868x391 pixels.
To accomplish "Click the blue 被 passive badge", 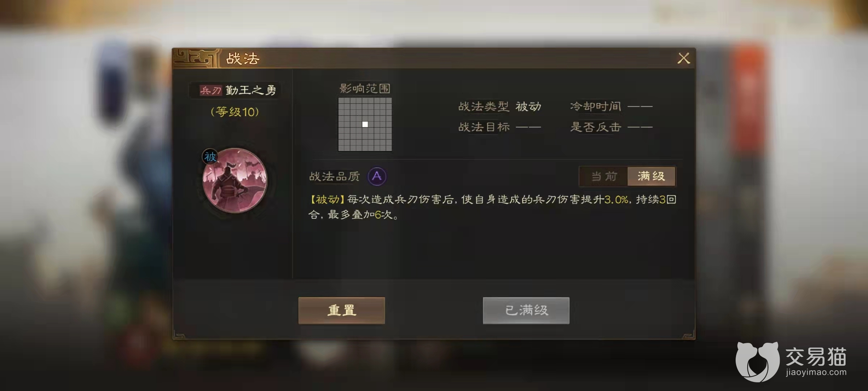I will tap(210, 157).
